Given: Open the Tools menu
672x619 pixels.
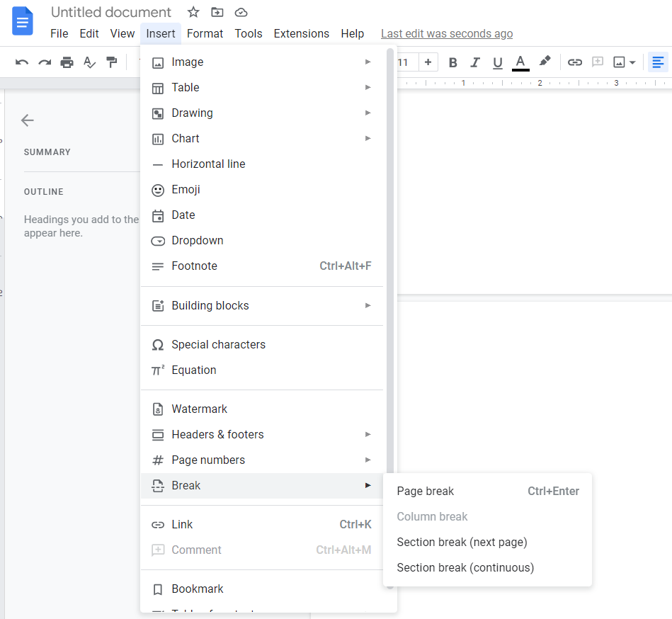Looking at the screenshot, I should 249,33.
